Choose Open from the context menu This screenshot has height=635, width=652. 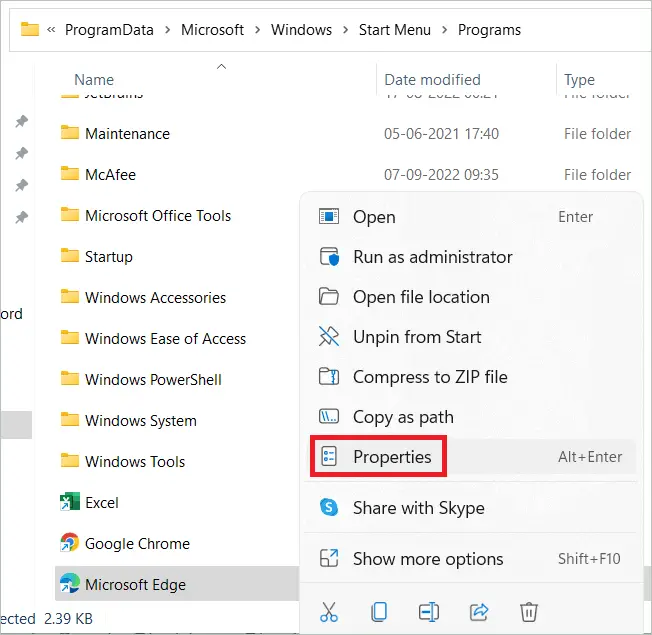coord(470,217)
